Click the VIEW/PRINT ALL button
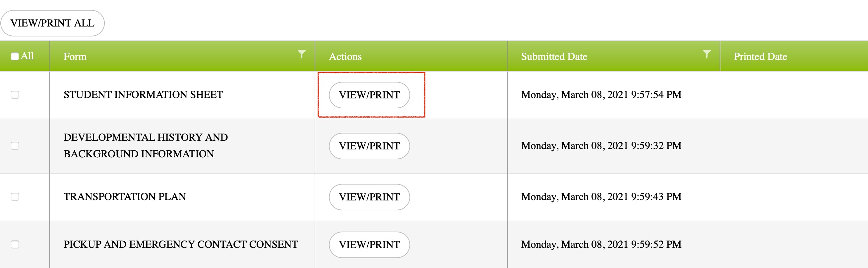This screenshot has height=268, width=868. point(53,23)
